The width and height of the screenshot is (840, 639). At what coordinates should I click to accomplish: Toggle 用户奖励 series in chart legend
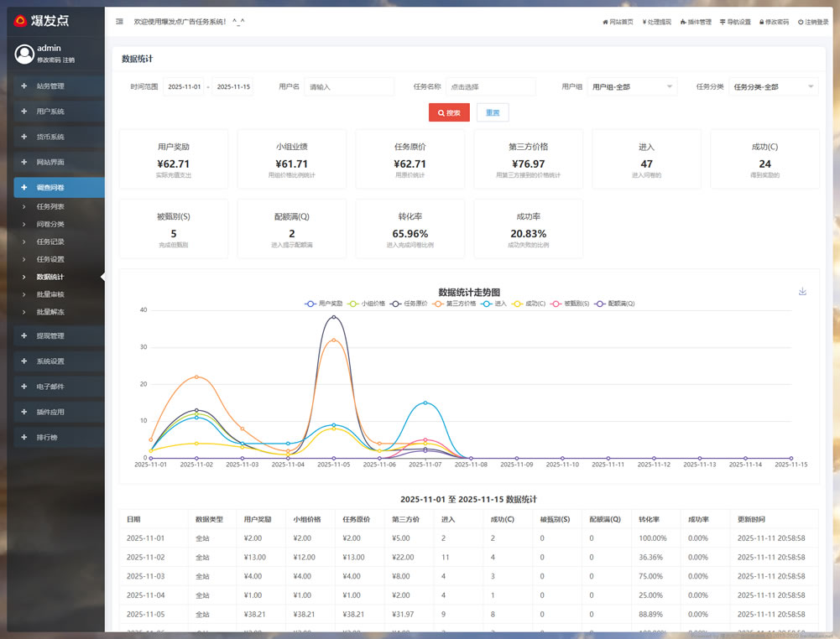(324, 304)
